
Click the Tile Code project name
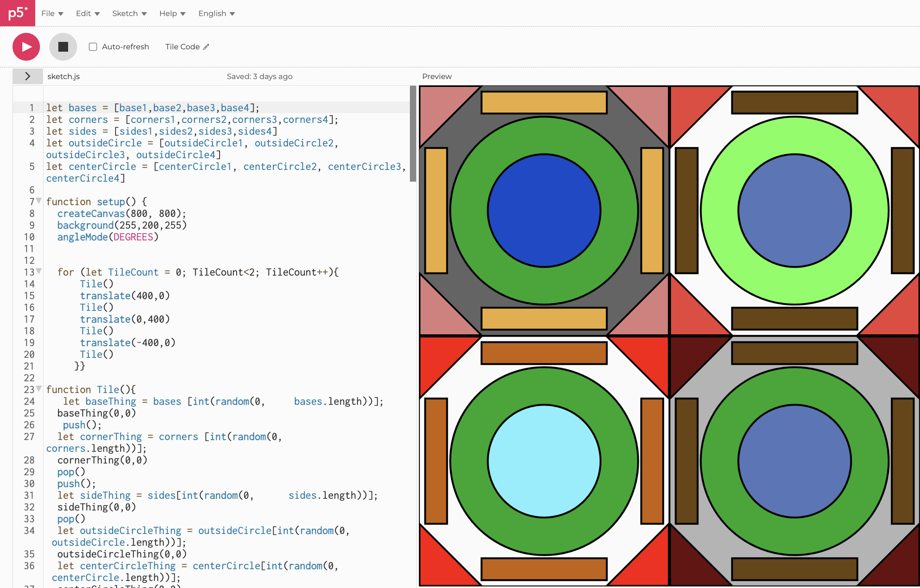182,46
